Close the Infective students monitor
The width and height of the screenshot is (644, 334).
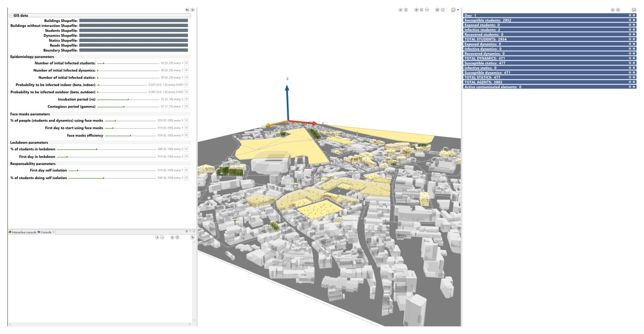634,30
